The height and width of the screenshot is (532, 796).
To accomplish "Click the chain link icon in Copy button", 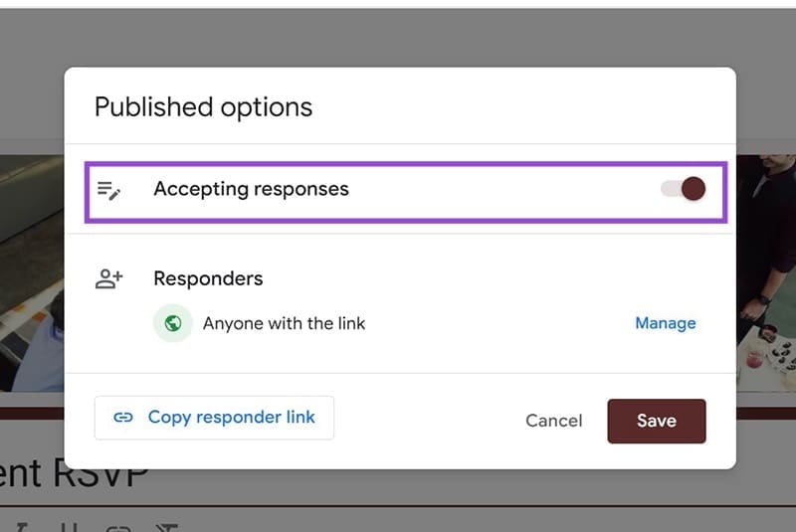I will [123, 418].
